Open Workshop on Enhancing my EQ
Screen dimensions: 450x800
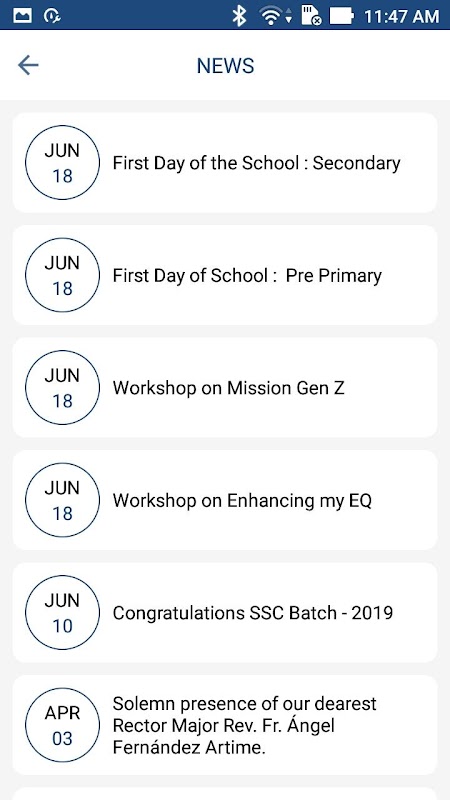point(225,500)
